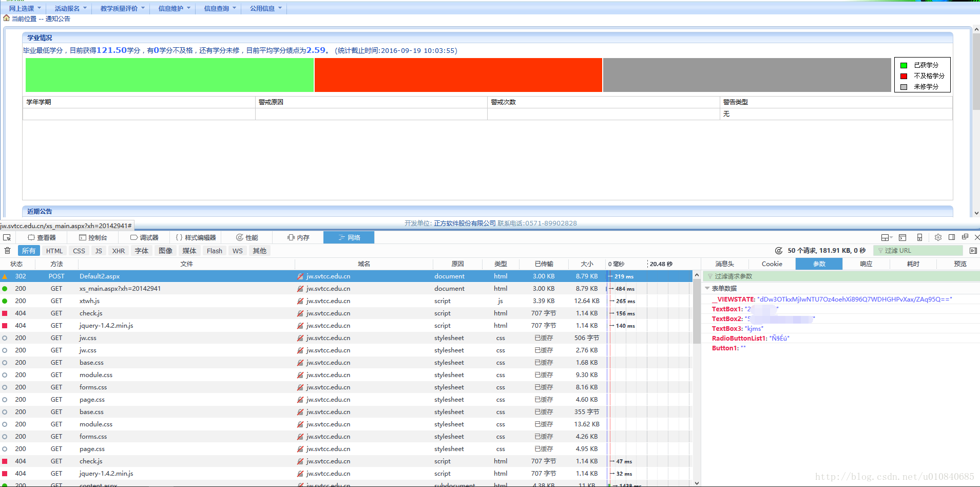Open the frame selector layout icon
Screen dimensions: 980x487
coord(886,237)
